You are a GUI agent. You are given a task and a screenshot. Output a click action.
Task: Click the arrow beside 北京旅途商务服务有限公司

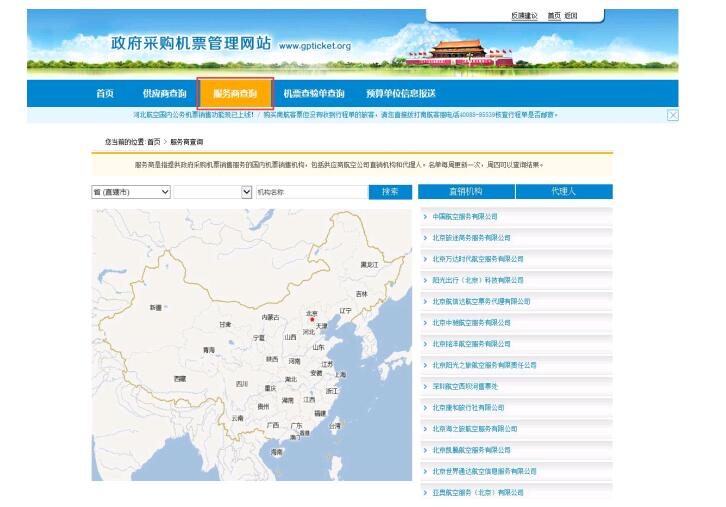[425, 238]
